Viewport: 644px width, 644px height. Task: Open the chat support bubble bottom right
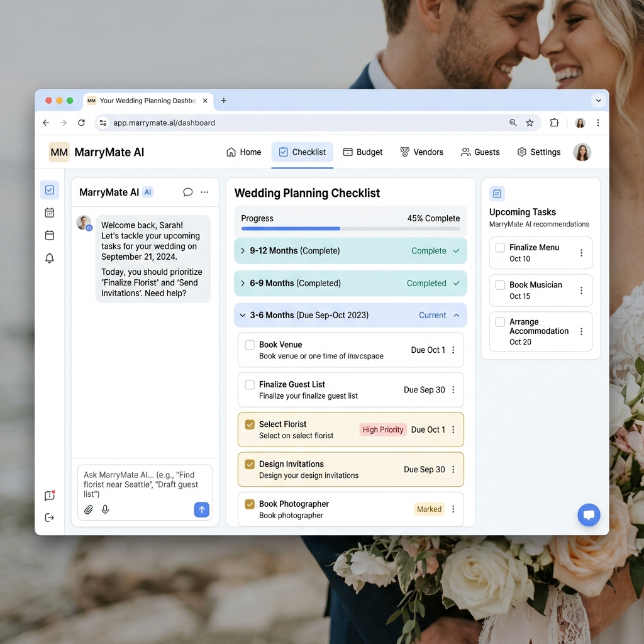pos(589,514)
